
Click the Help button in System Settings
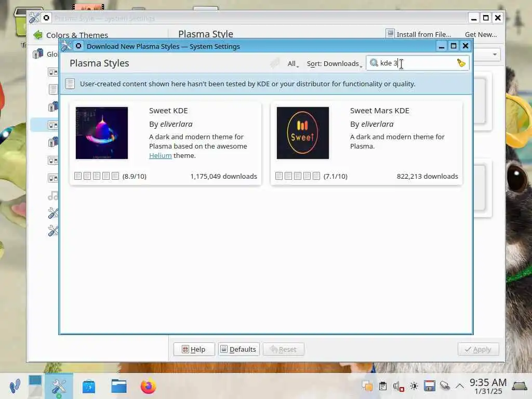[194, 349]
